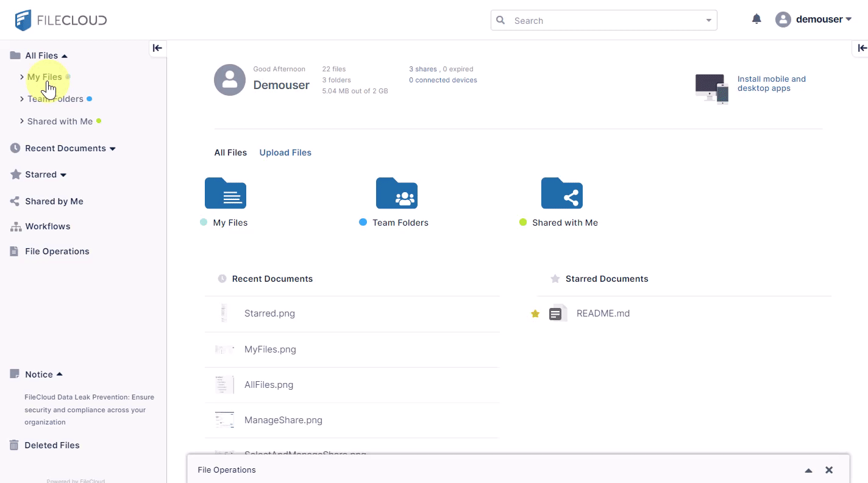The height and width of the screenshot is (483, 868).
Task: Switch to the Upload Files tab
Action: tap(285, 152)
